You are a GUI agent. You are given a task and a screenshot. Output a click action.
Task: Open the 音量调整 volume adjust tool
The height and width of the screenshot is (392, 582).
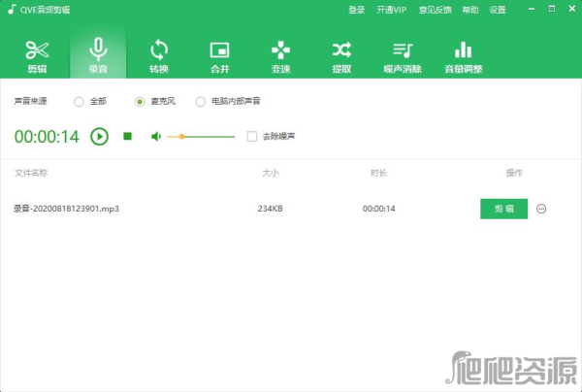[464, 56]
